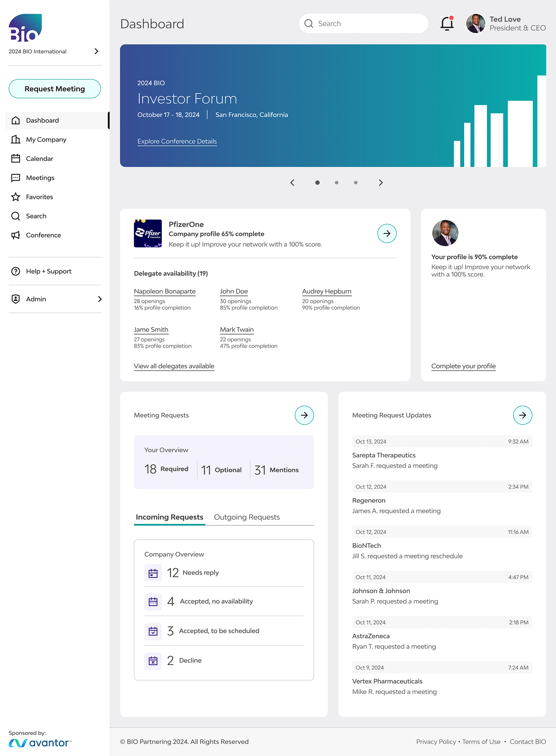556x756 pixels.
Task: Expand the 2024 BIO International event selector
Action: 96,51
